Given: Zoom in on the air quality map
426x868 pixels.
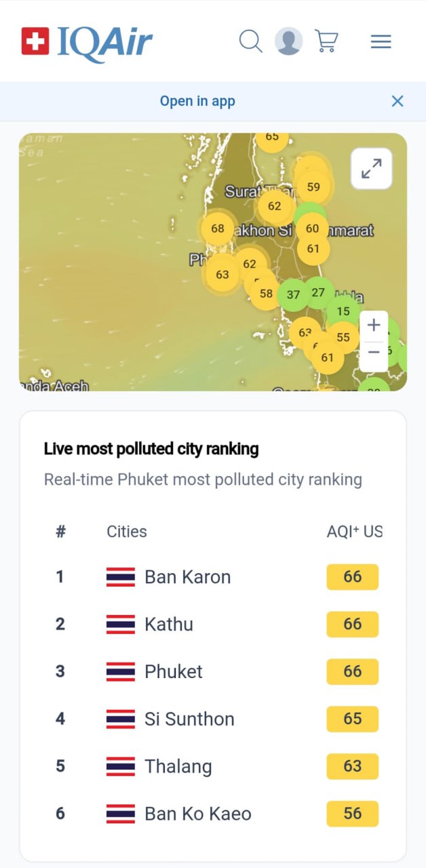Looking at the screenshot, I should coord(373,325).
